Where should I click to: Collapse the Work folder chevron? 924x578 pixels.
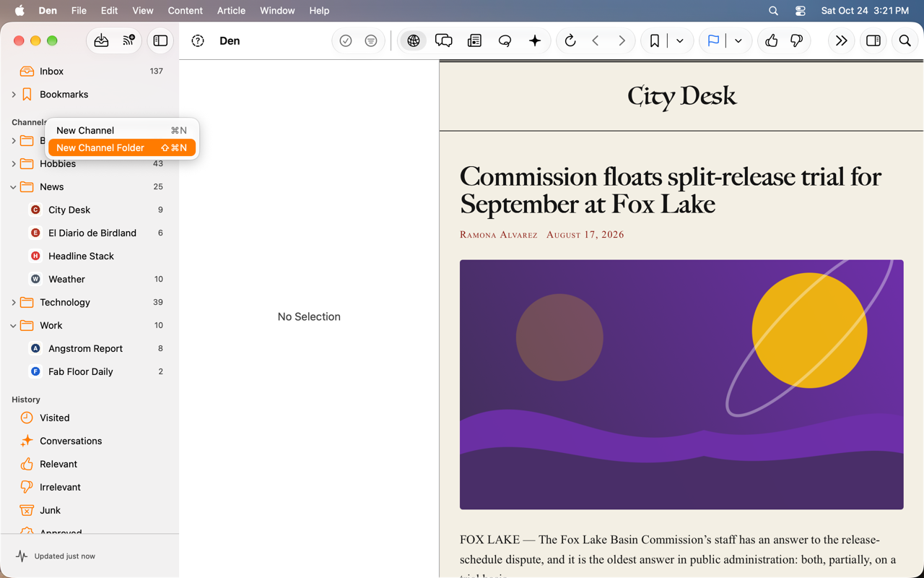[x=14, y=326]
